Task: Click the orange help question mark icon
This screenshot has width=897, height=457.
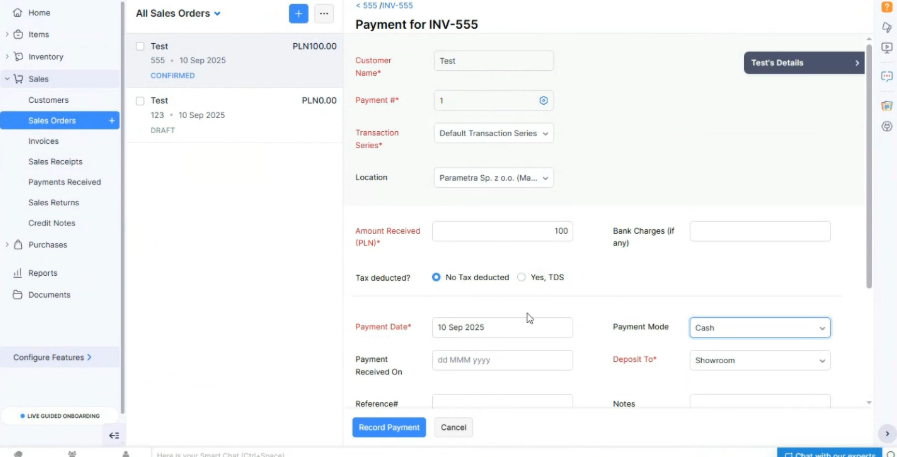Action: [x=886, y=7]
